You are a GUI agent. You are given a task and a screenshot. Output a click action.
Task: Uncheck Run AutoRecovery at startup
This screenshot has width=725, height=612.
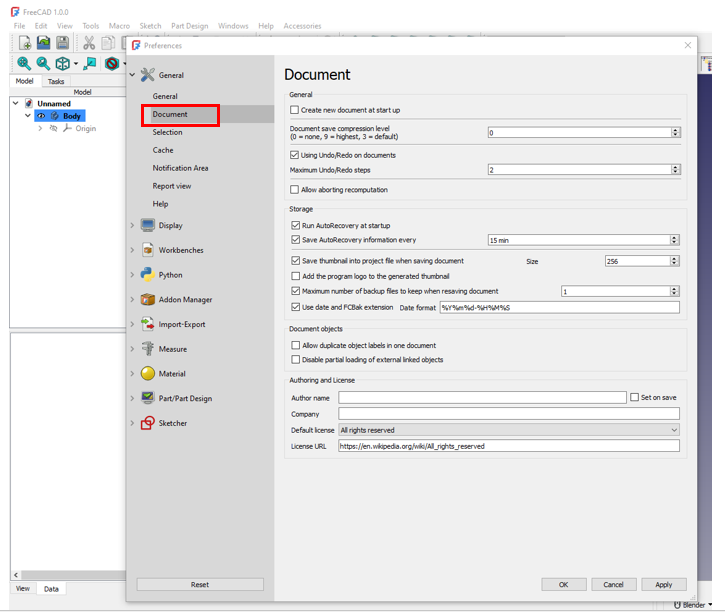click(x=294, y=226)
